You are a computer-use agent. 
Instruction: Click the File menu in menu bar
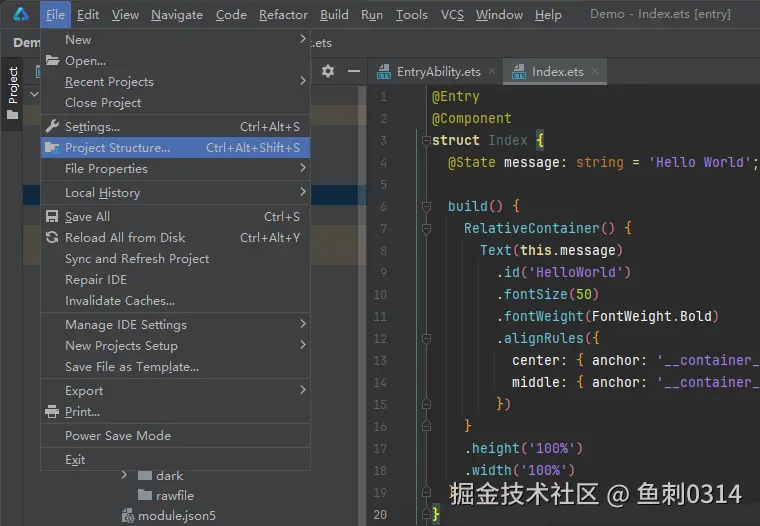pyautogui.click(x=55, y=15)
